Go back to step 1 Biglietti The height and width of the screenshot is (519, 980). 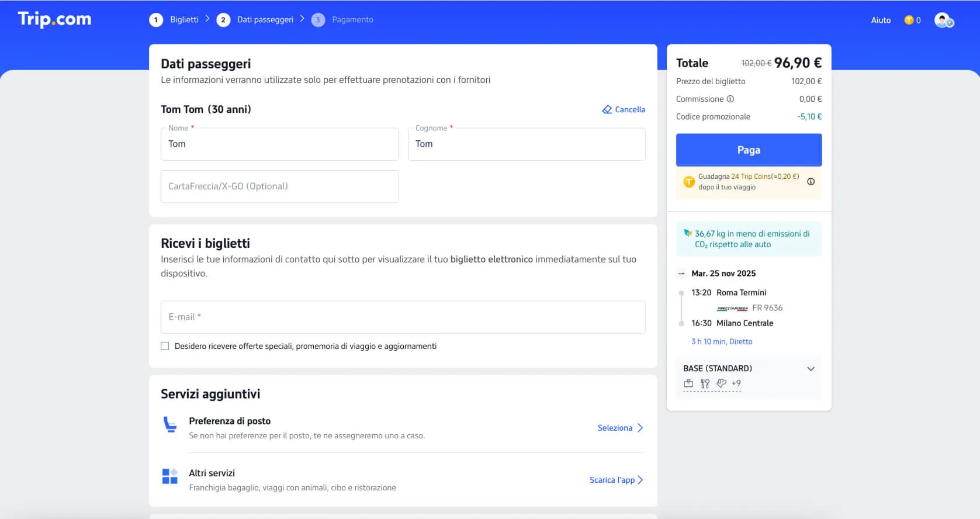174,20
